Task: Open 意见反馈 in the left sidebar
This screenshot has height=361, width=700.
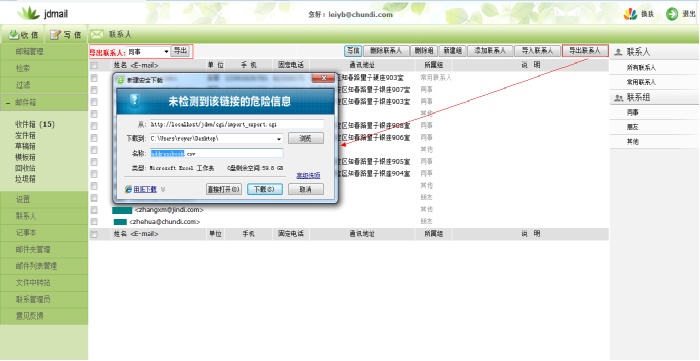Action: coord(44,316)
